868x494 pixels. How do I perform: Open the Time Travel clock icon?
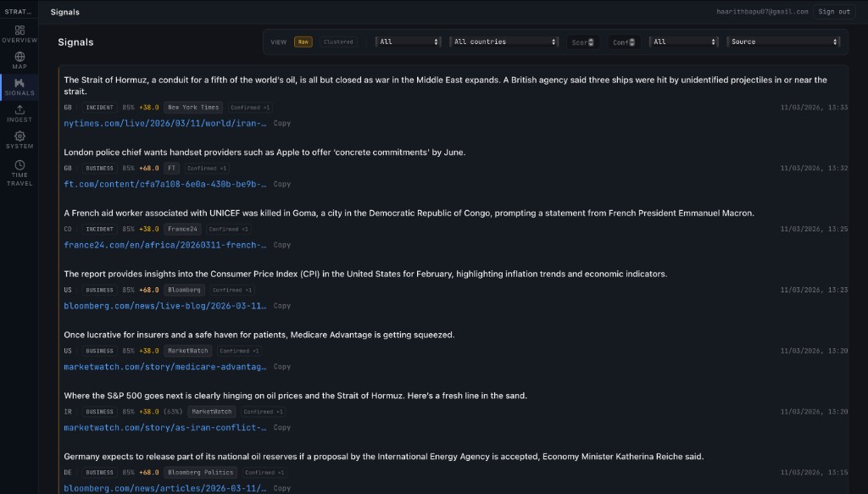point(19,172)
